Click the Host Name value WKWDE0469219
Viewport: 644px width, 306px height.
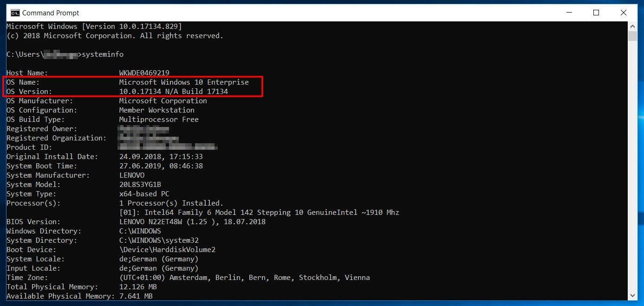pyautogui.click(x=144, y=73)
